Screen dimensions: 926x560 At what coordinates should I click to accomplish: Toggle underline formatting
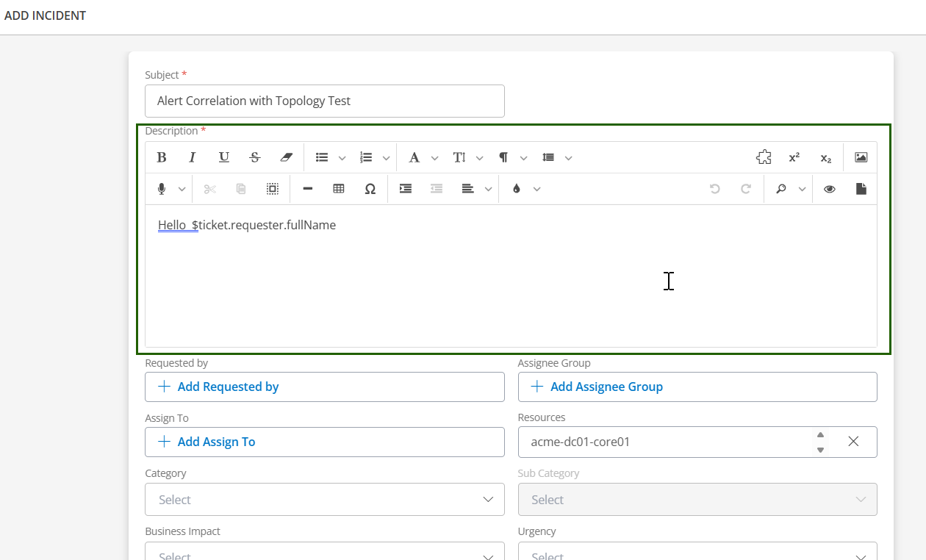pyautogui.click(x=224, y=157)
